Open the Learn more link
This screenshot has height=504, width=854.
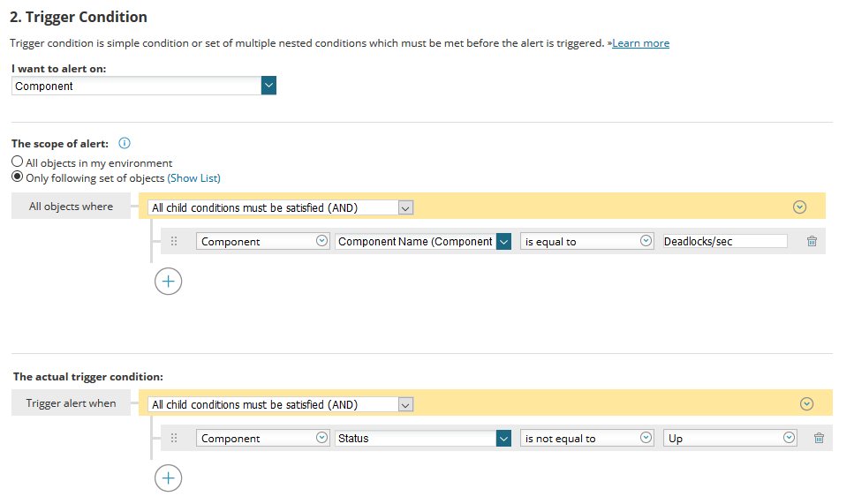pos(640,43)
